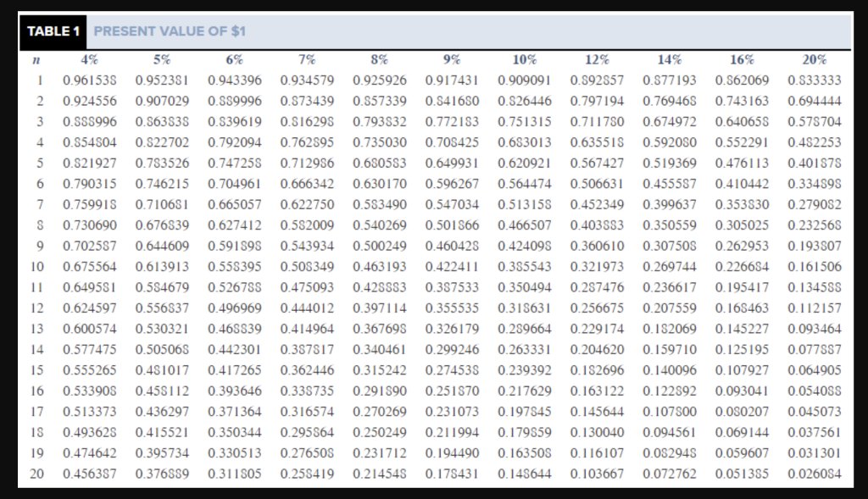The height and width of the screenshot is (499, 868).
Task: Click the value 0.833333
Action: coord(815,80)
